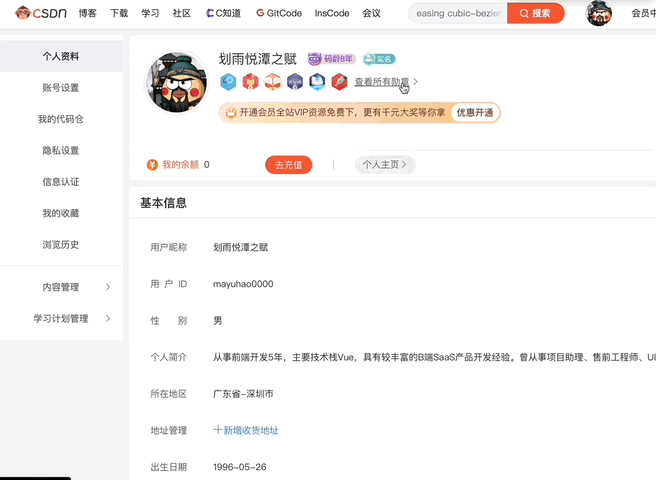The width and height of the screenshot is (656, 480).
Task: Click the profile name heading 划雨悦潭之赋
Action: (258, 59)
